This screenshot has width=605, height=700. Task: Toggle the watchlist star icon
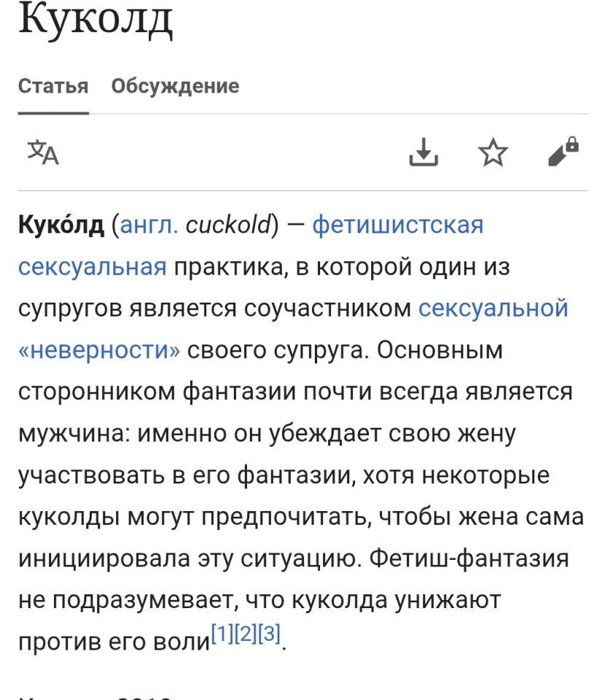493,152
